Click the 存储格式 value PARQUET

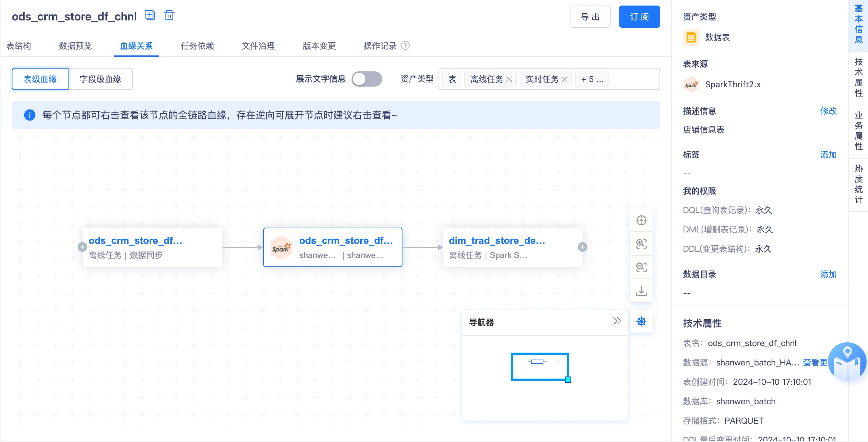click(744, 421)
